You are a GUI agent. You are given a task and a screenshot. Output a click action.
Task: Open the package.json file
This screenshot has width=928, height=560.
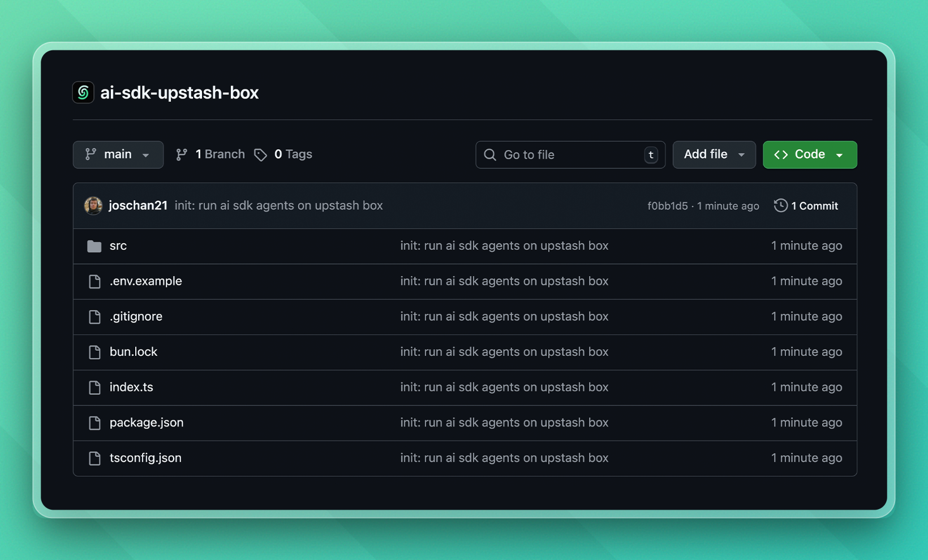(x=147, y=423)
